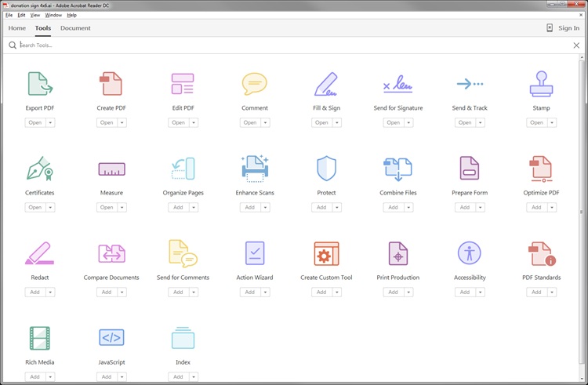588x385 pixels.
Task: Click the Redact tool icon
Action: coord(39,253)
